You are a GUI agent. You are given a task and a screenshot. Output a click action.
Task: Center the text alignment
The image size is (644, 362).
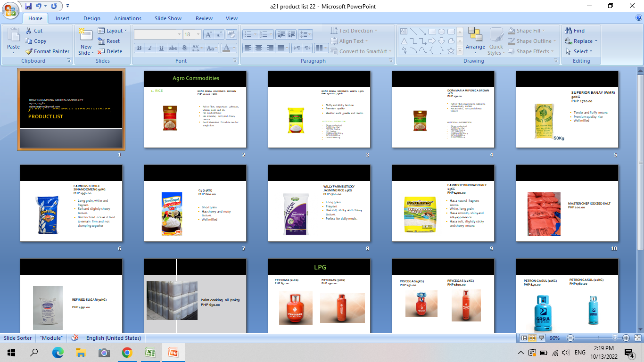tap(259, 48)
